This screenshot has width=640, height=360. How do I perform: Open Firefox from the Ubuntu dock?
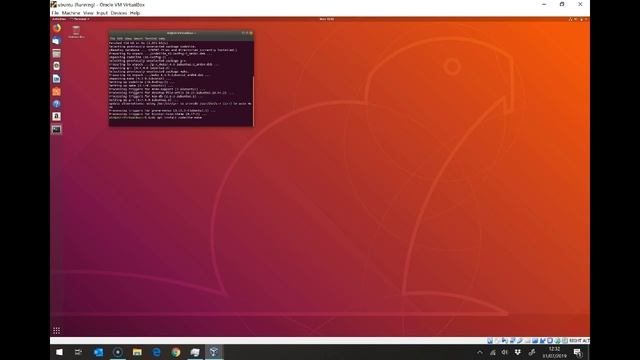[x=57, y=28]
